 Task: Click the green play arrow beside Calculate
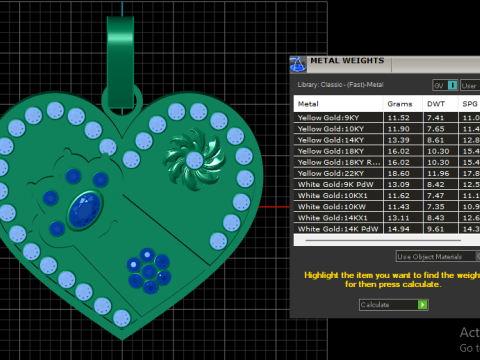coord(423,304)
